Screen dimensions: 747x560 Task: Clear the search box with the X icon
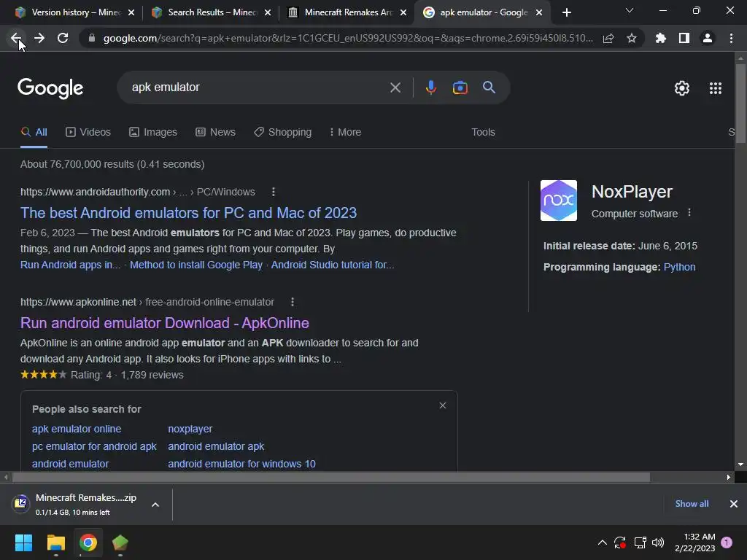pos(395,87)
